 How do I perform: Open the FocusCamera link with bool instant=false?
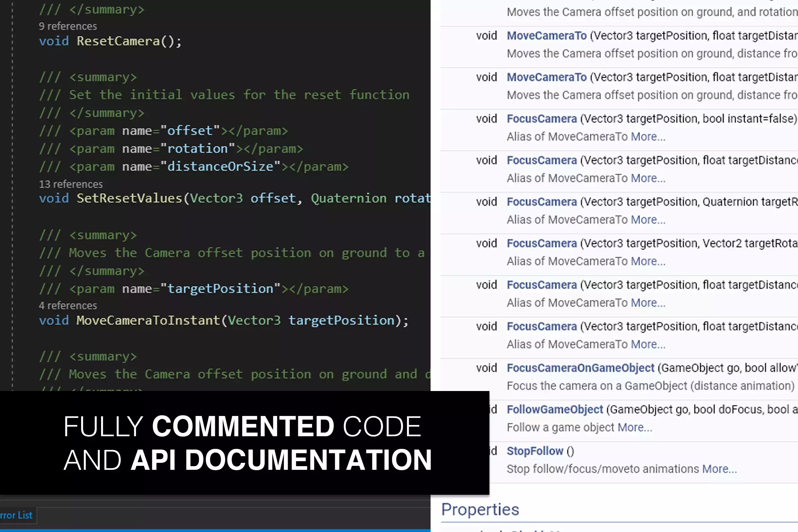click(542, 119)
